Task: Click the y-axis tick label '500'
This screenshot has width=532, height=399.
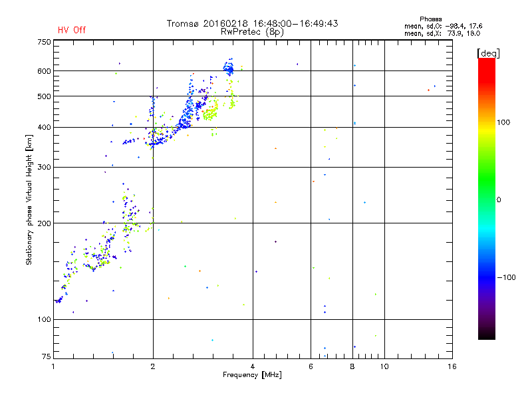Action: tap(44, 96)
